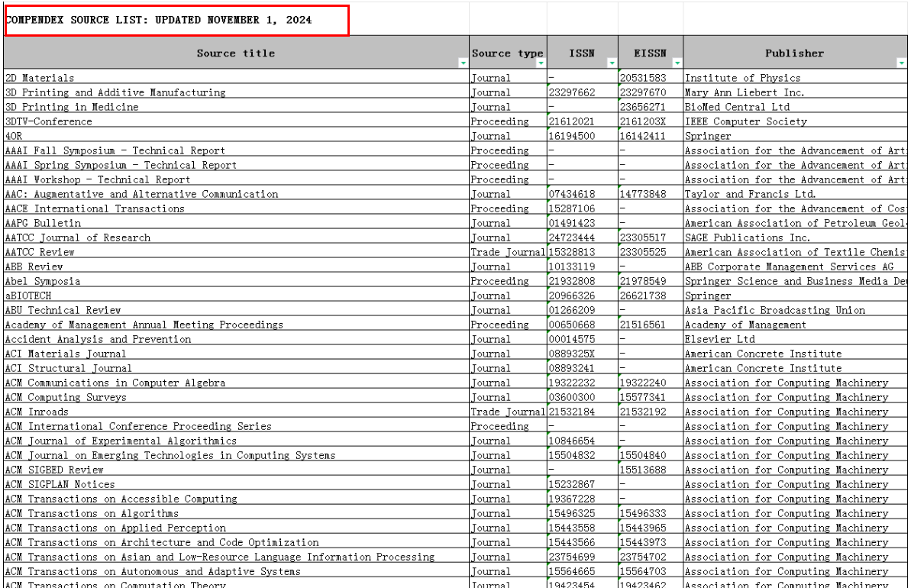Click 'ACM Communications in Computer Algebra'
Viewport: 911px width, 588px height.
pyautogui.click(x=237, y=383)
